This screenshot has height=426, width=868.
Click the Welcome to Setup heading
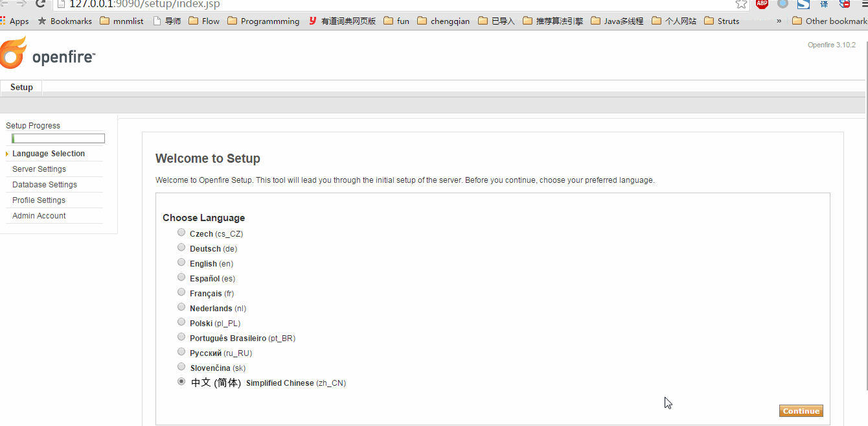tap(208, 159)
